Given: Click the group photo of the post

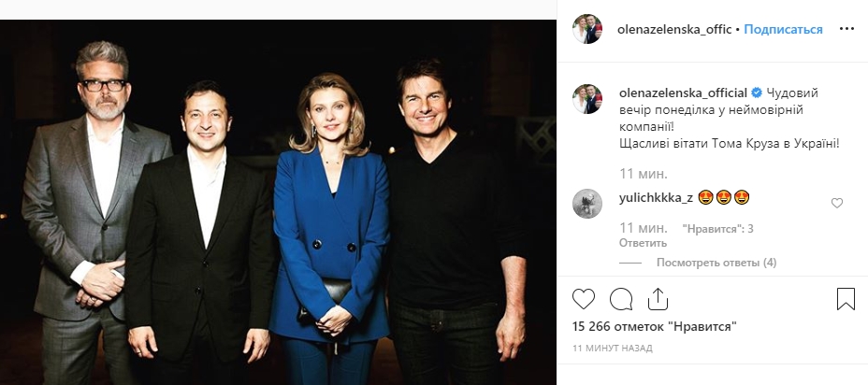Looking at the screenshot, I should (279, 201).
